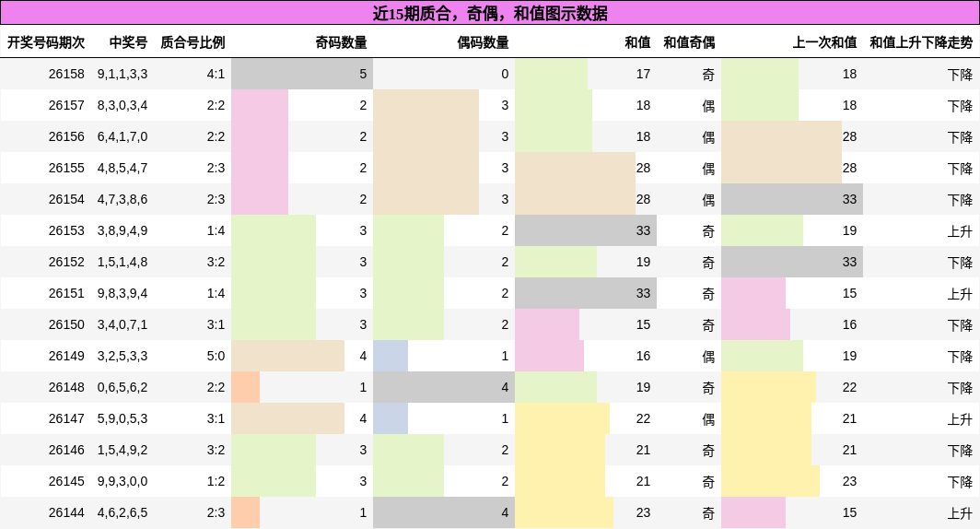Select period number 26144
980x529 pixels.
[x=66, y=512]
